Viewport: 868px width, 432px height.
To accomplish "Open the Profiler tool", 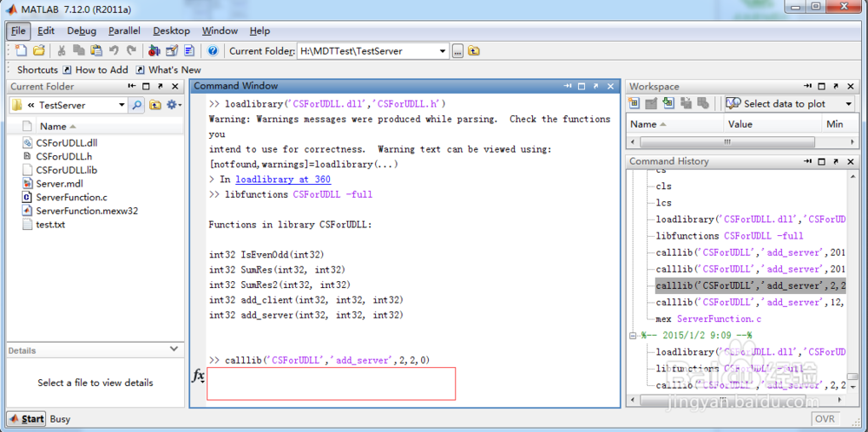I will (189, 51).
